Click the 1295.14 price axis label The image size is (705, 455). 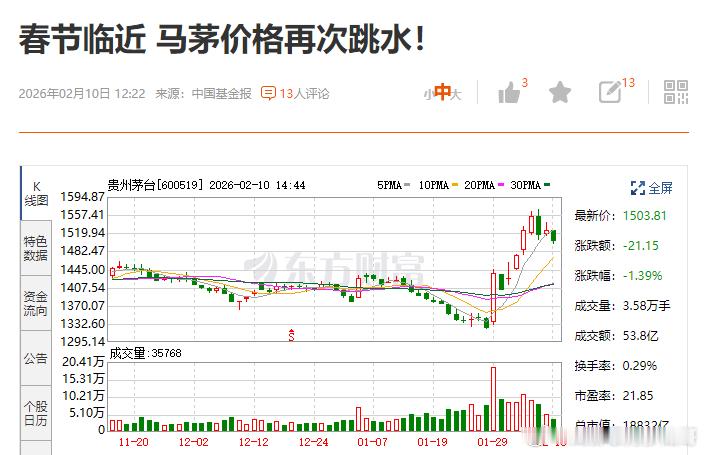click(82, 341)
